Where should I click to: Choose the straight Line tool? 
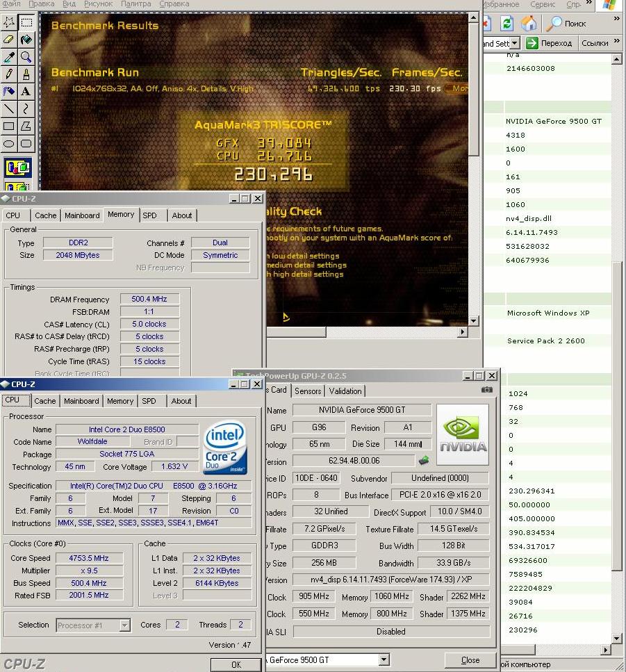[x=9, y=108]
